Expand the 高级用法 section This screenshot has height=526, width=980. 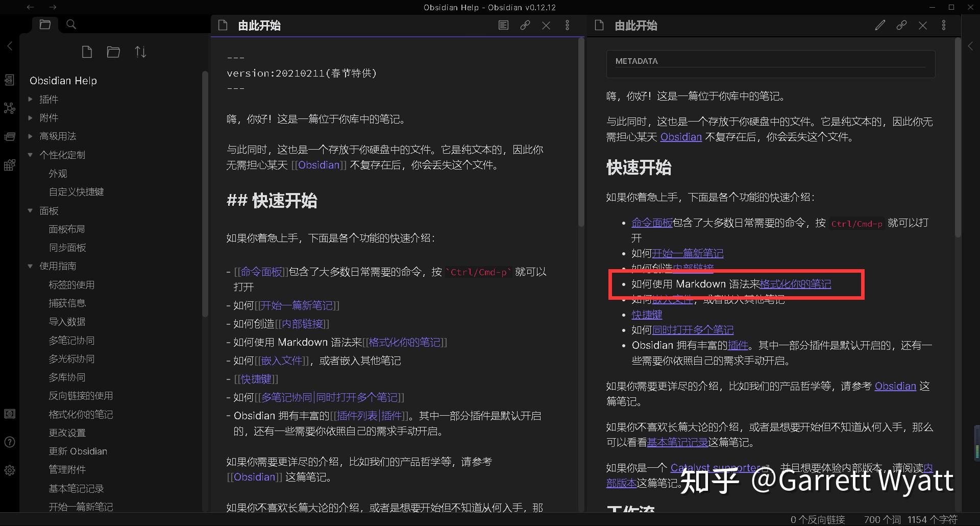[30, 136]
